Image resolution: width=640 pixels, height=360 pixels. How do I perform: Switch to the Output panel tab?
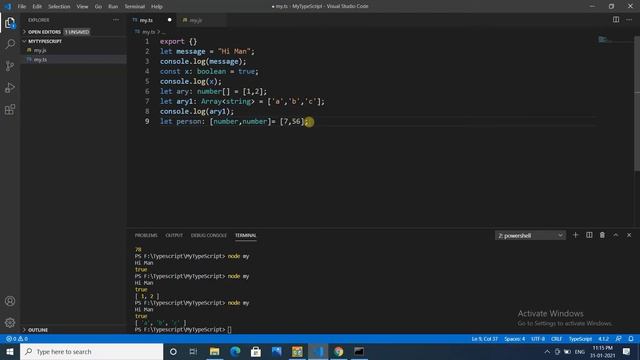click(174, 235)
